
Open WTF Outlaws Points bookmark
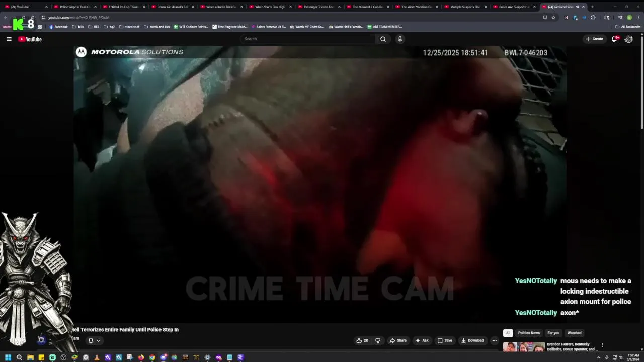click(191, 27)
